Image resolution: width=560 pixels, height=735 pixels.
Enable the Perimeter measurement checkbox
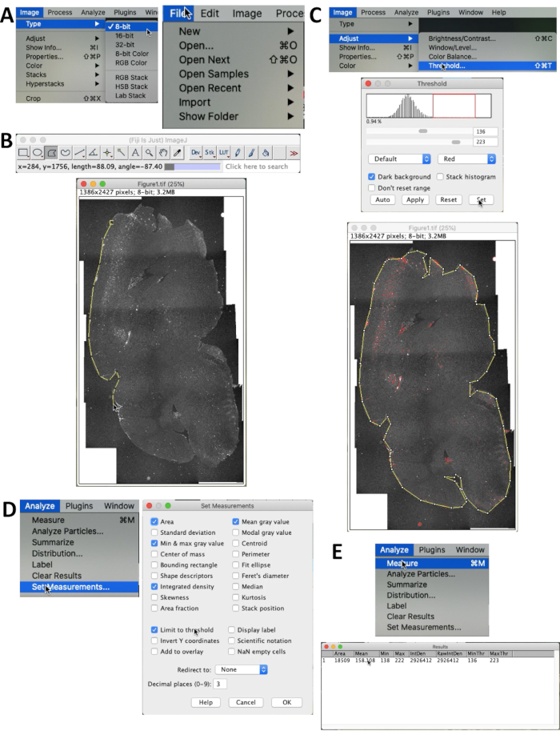click(x=236, y=555)
